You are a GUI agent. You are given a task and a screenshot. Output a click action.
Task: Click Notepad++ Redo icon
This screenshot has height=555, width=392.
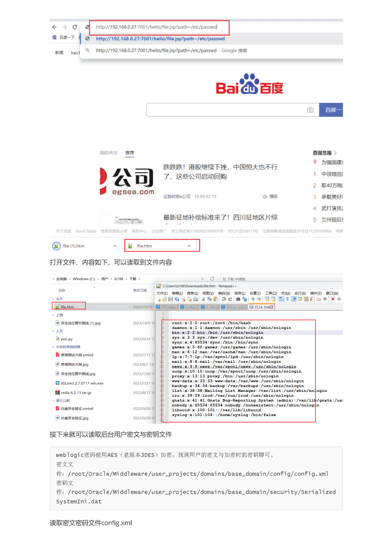[230, 299]
